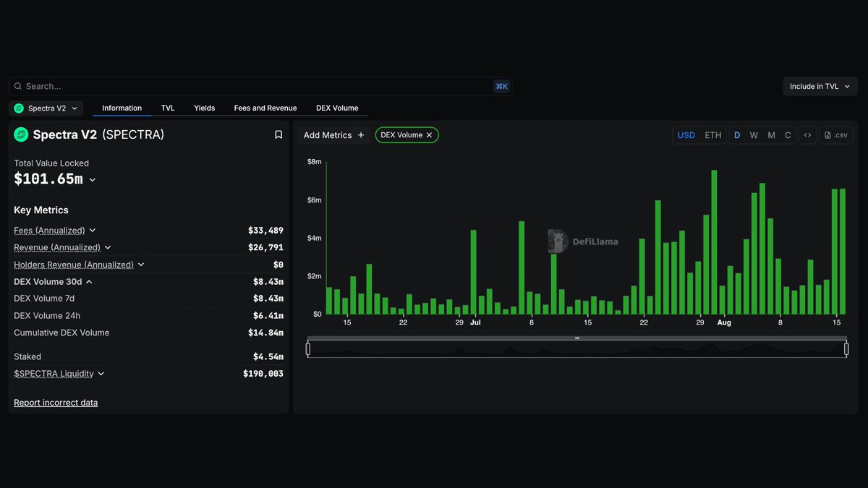Click the $26,791 revenue value
Screen dimensions: 868x488
tap(265, 248)
